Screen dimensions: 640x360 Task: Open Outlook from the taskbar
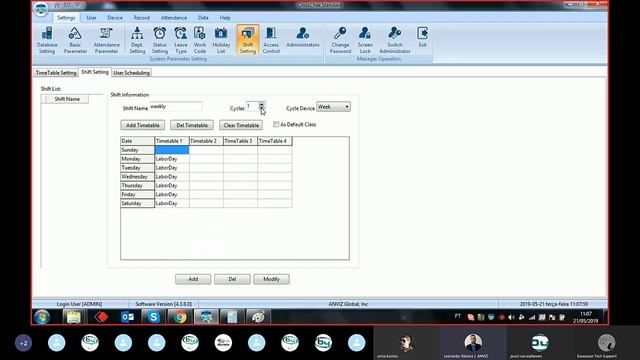coord(127,317)
